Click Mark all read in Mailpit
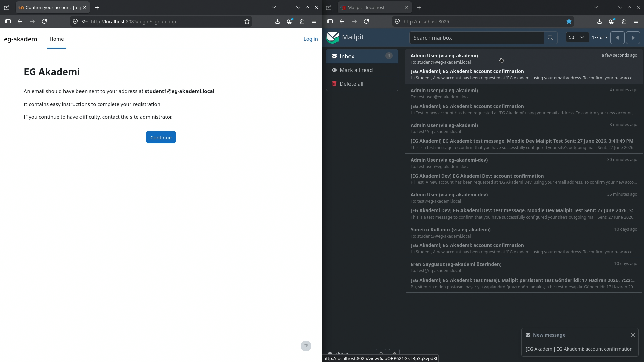644x362 pixels. point(362,70)
